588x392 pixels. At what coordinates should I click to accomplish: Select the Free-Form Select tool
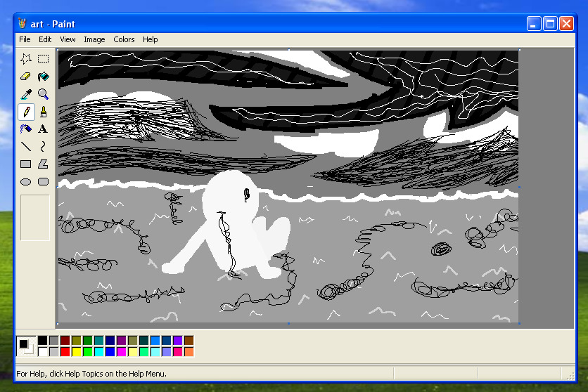26,59
